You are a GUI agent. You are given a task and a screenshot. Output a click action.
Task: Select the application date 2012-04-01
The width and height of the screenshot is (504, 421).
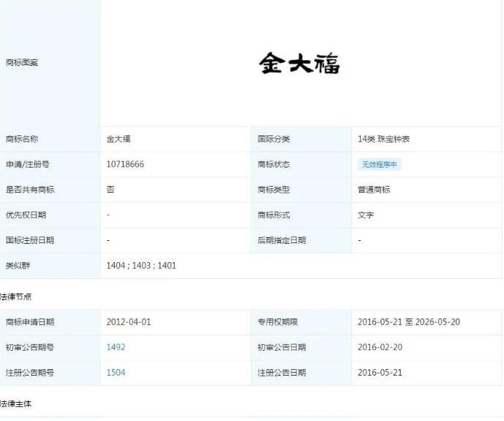click(x=129, y=322)
